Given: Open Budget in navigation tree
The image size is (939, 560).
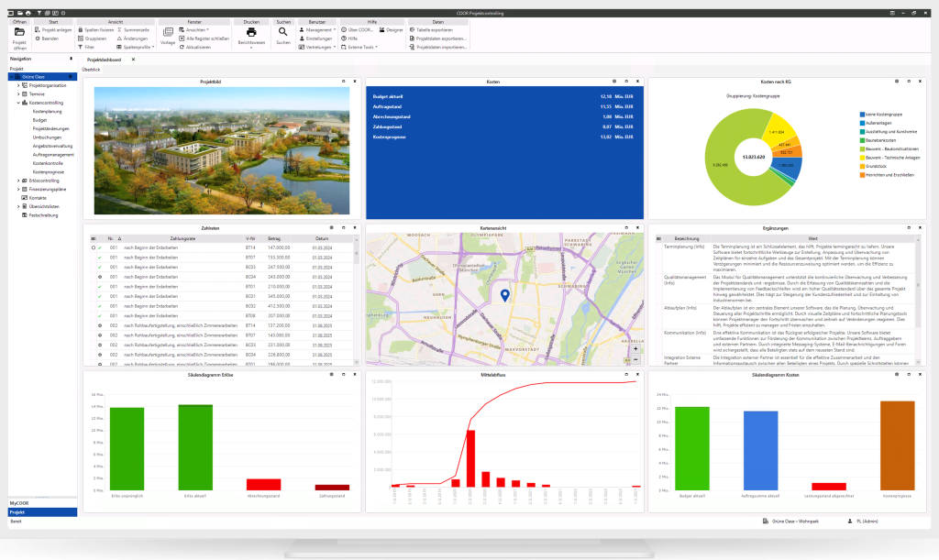Looking at the screenshot, I should click(x=39, y=120).
